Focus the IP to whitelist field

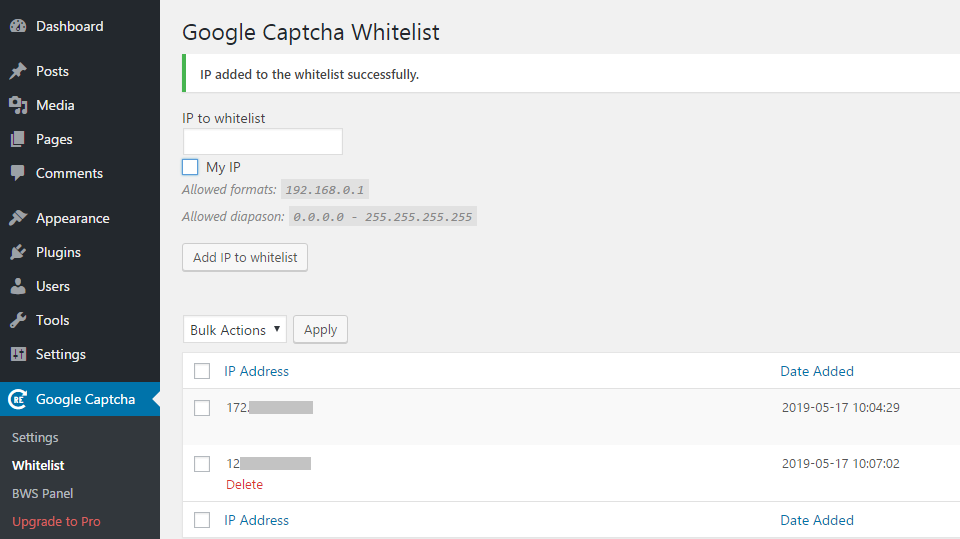pyautogui.click(x=263, y=141)
